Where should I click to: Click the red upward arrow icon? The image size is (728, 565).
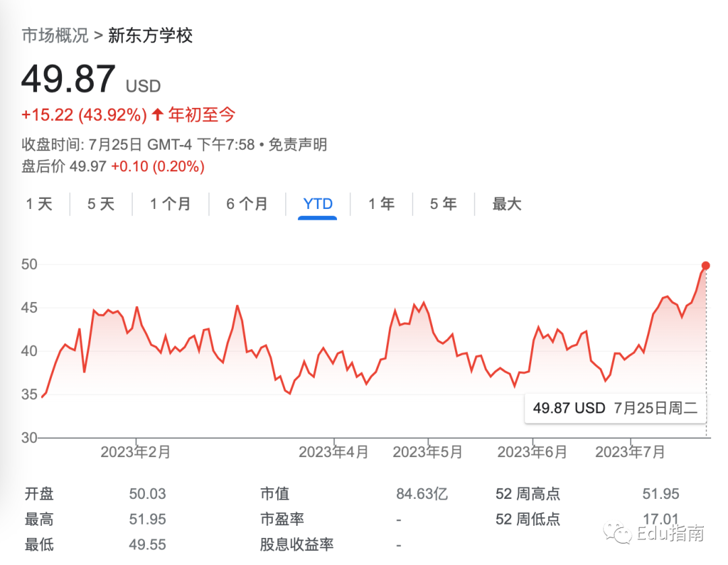click(158, 114)
